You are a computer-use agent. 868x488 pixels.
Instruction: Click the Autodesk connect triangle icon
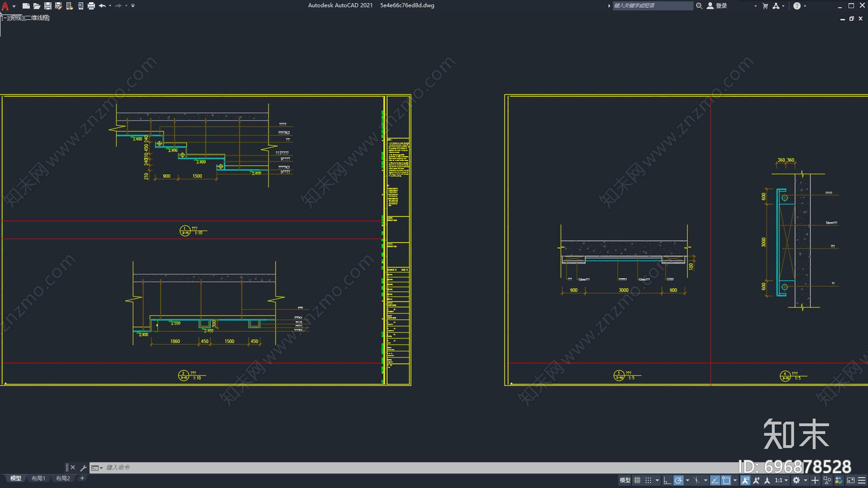[776, 6]
